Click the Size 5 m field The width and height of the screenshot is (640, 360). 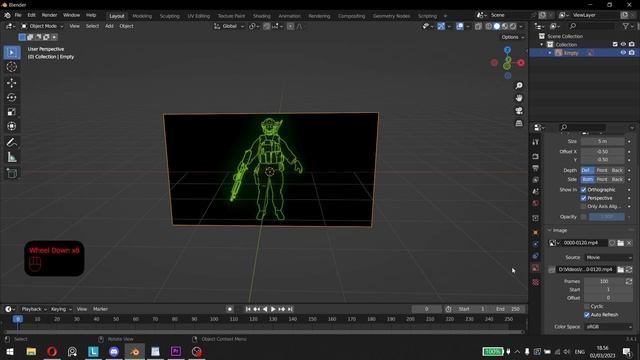[x=602, y=142]
